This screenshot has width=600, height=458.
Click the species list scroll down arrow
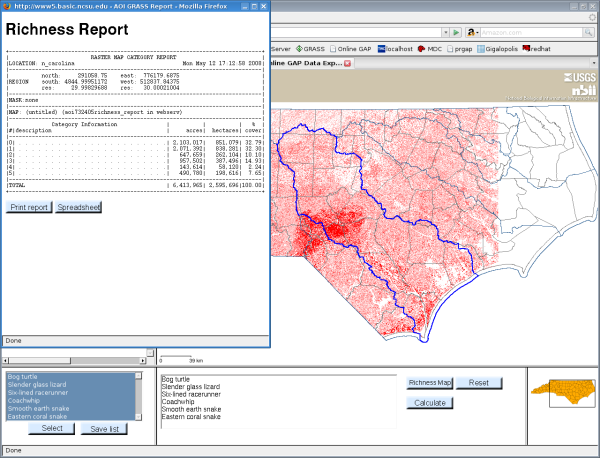point(138,417)
